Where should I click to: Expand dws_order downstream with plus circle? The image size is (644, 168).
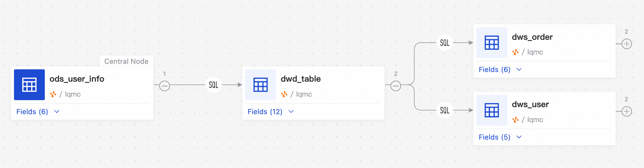tap(627, 44)
